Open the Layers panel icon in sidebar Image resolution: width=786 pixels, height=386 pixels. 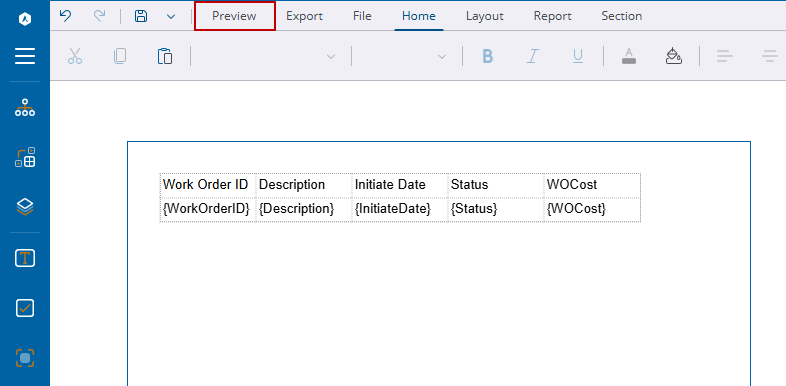coord(25,207)
